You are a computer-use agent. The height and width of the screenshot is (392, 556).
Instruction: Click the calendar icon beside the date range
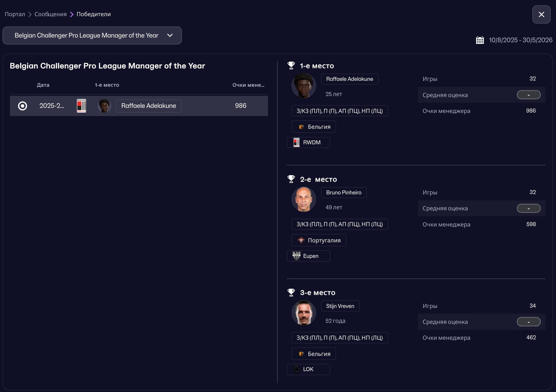pos(480,40)
